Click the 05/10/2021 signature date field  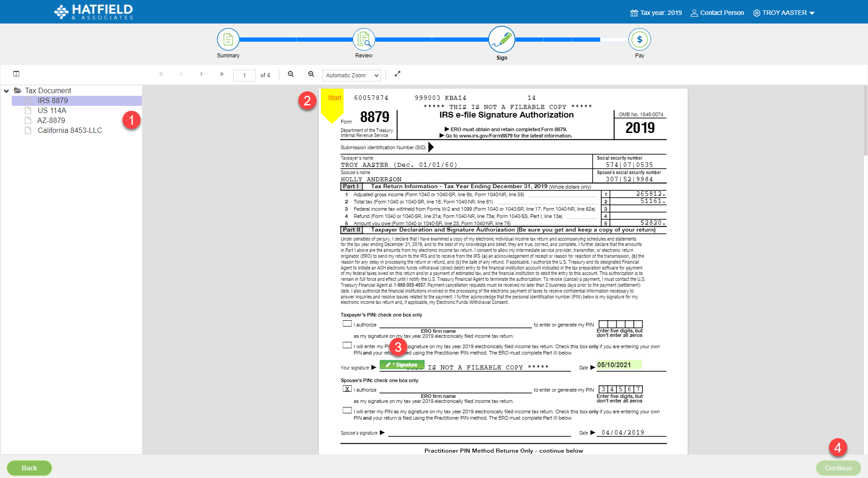[619, 364]
